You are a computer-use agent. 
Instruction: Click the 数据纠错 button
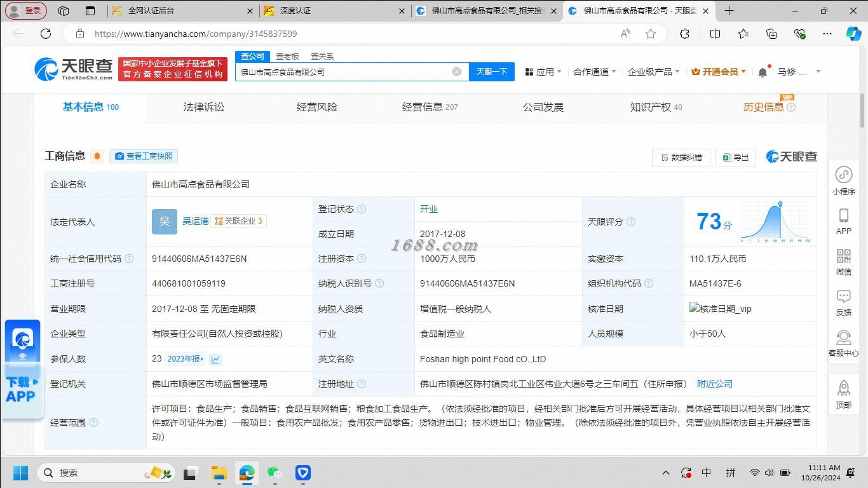coord(681,157)
